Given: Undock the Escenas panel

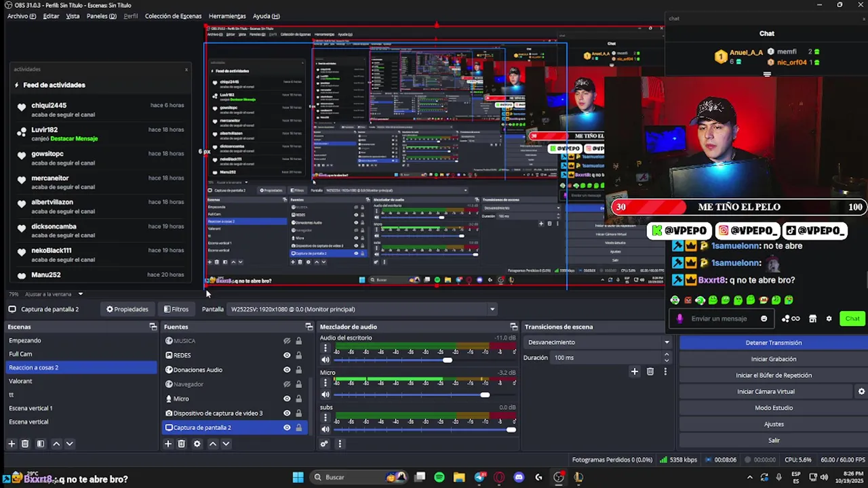Looking at the screenshot, I should coord(153,327).
